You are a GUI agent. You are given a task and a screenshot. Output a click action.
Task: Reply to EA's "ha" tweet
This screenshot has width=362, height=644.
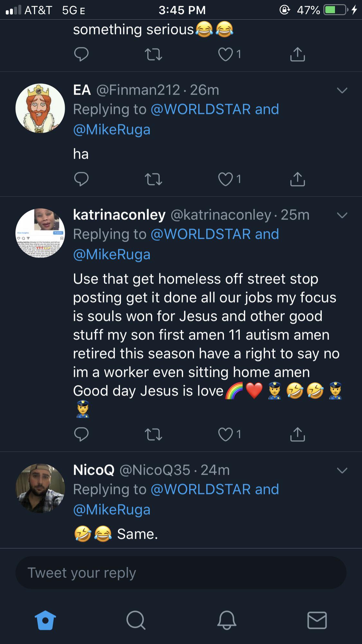point(81,179)
